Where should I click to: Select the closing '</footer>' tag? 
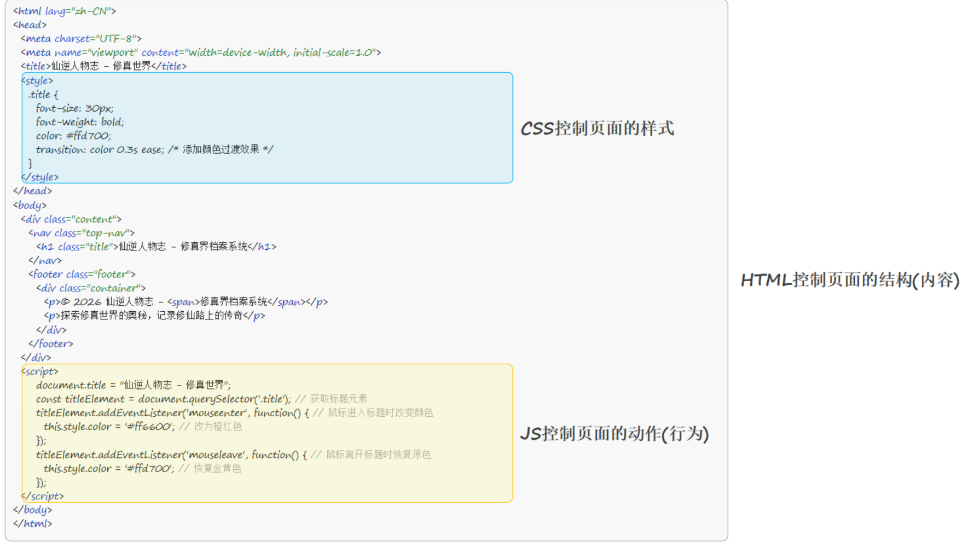pyautogui.click(x=51, y=343)
